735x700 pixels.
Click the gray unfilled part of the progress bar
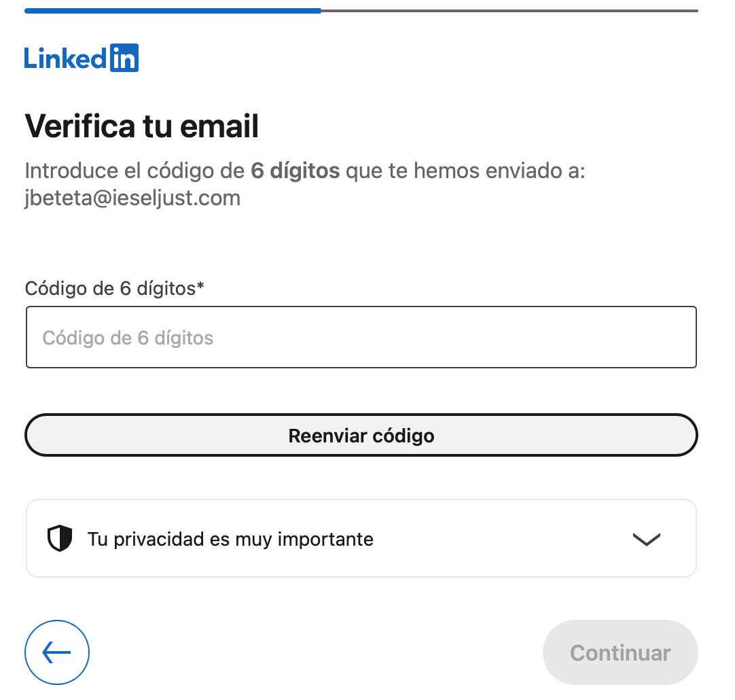pyautogui.click(x=509, y=11)
